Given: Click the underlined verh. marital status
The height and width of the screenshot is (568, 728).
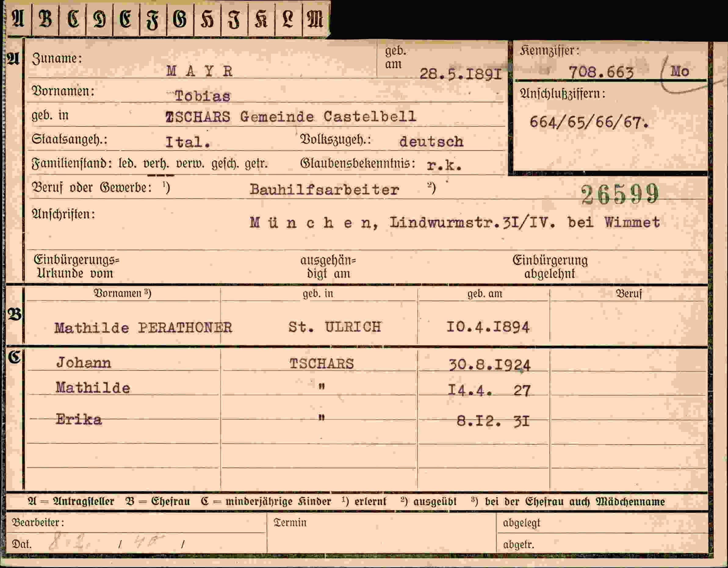Looking at the screenshot, I should point(156,164).
